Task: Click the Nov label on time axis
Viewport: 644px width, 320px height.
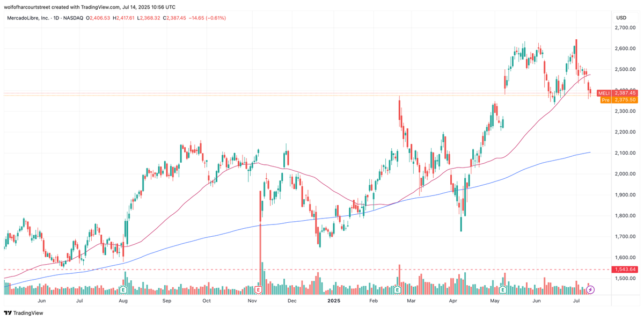Action: click(253, 301)
